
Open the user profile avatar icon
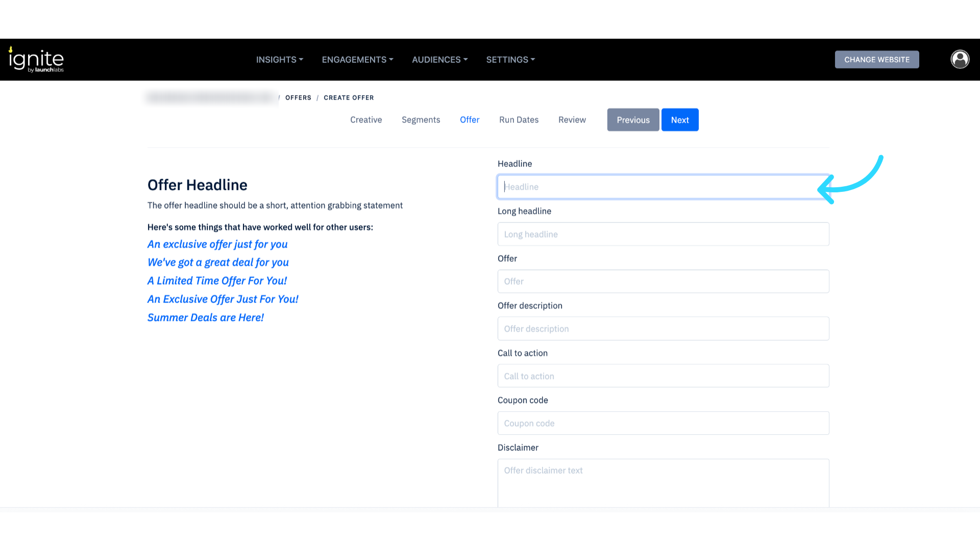click(x=960, y=59)
